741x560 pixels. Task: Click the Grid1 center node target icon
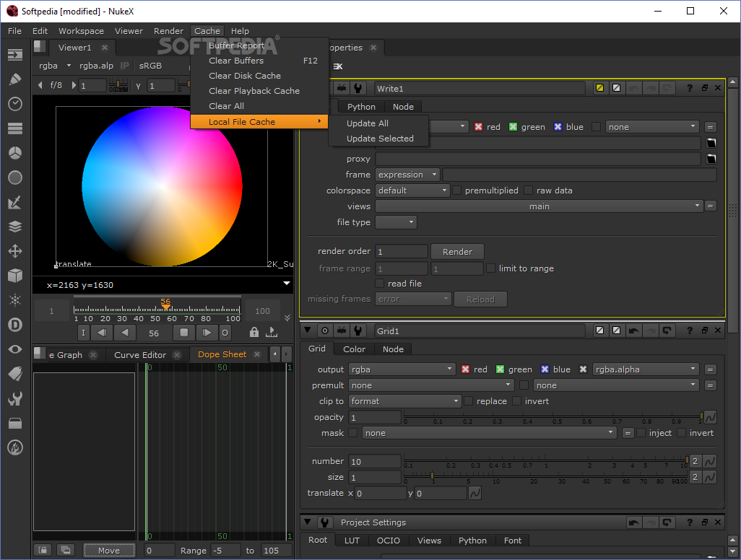325,331
